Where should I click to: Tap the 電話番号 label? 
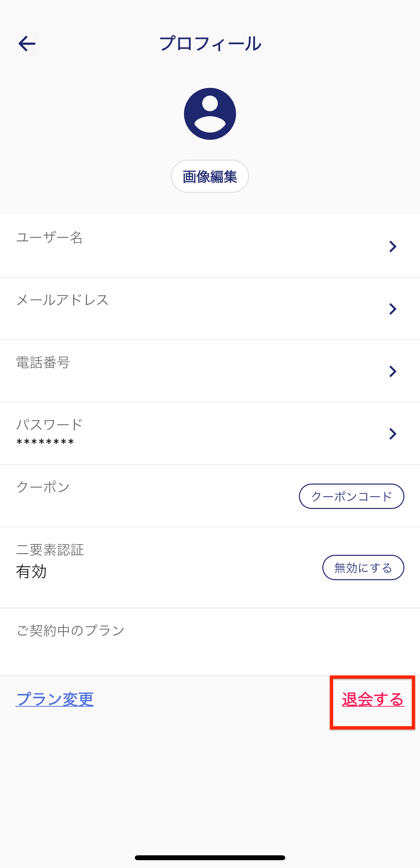point(43,363)
